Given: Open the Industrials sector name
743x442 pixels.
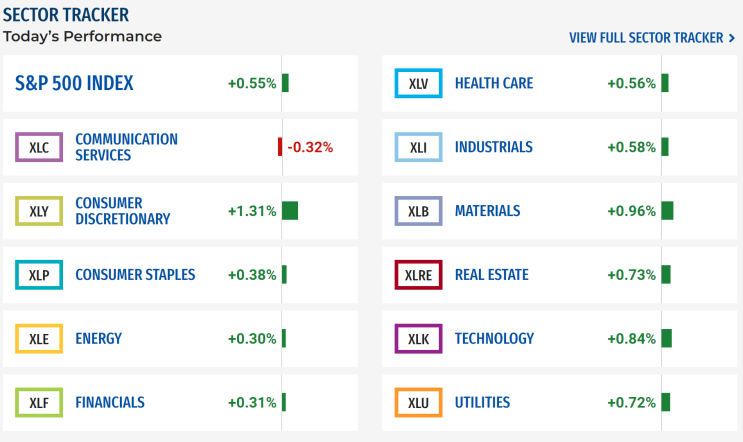Looking at the screenshot, I should [x=493, y=147].
